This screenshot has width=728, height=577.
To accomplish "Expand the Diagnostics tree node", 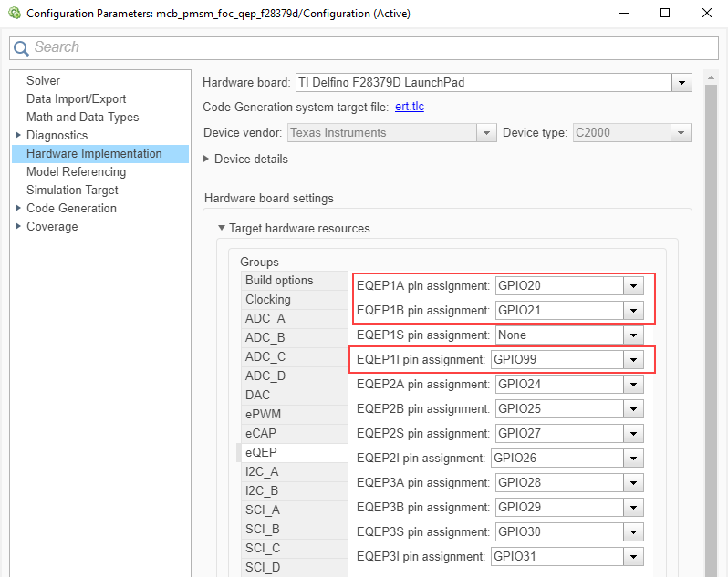I will (18, 136).
